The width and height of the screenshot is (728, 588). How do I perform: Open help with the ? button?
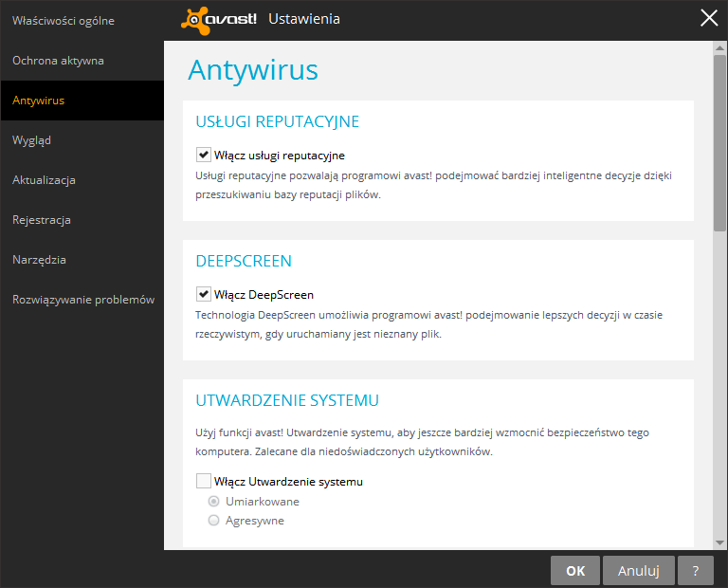[696, 571]
